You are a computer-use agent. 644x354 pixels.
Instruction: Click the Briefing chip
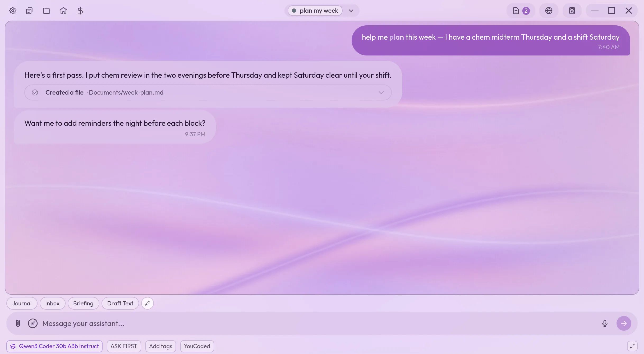pos(83,303)
